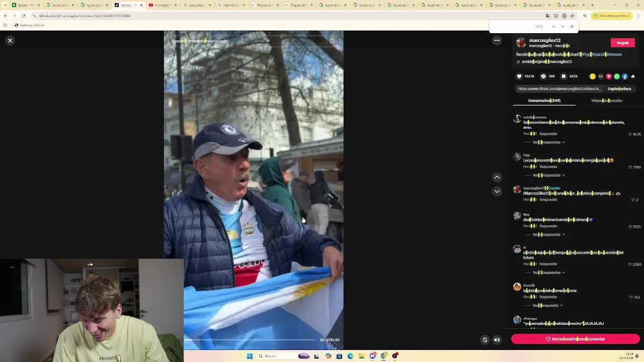Copy the video link with Copiar enlace

(619, 88)
